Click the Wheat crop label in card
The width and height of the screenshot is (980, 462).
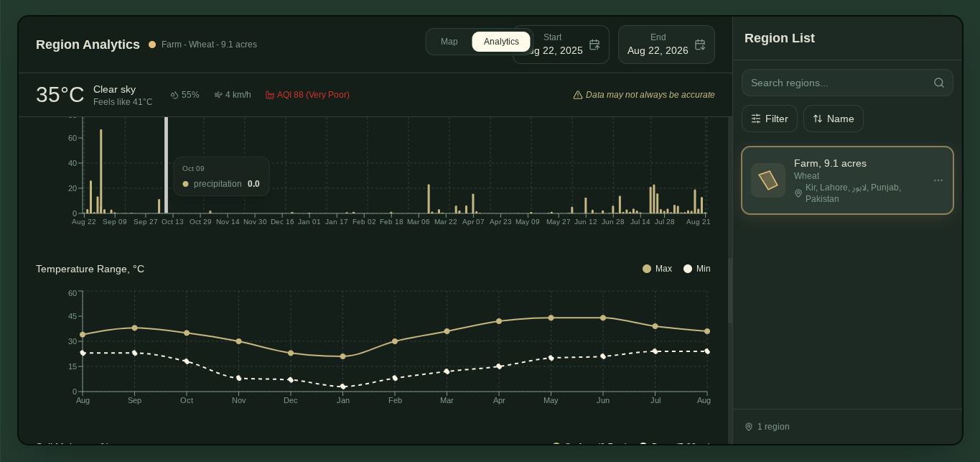(806, 176)
